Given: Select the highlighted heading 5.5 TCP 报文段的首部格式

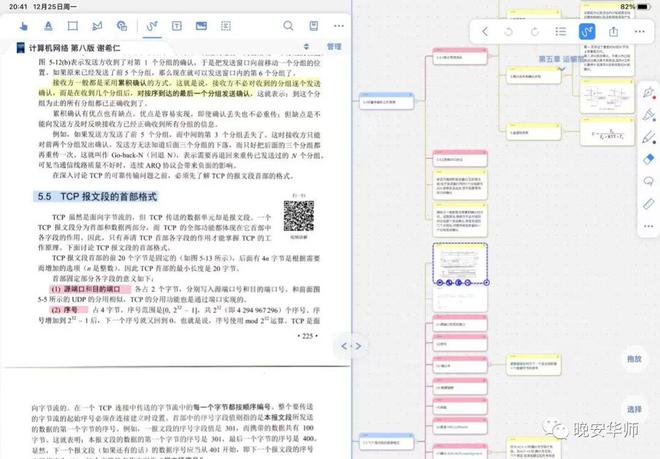Looking at the screenshot, I should pos(96,197).
